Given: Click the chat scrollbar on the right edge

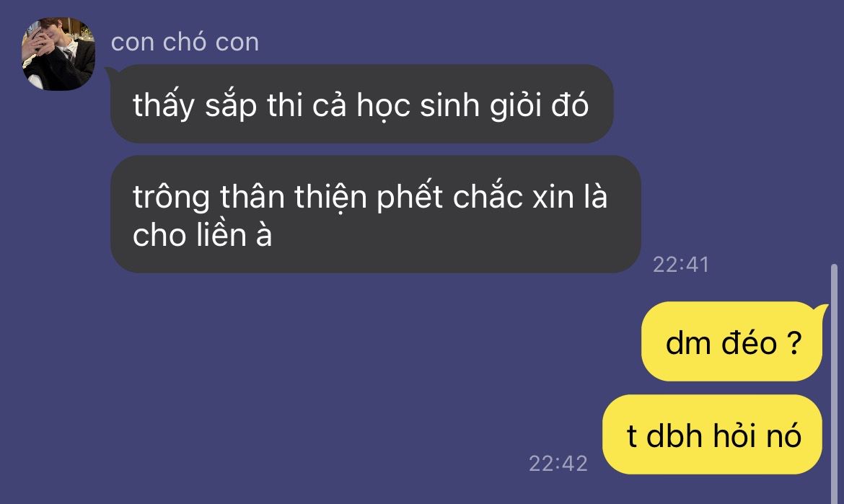Looking at the screenshot, I should (835, 383).
